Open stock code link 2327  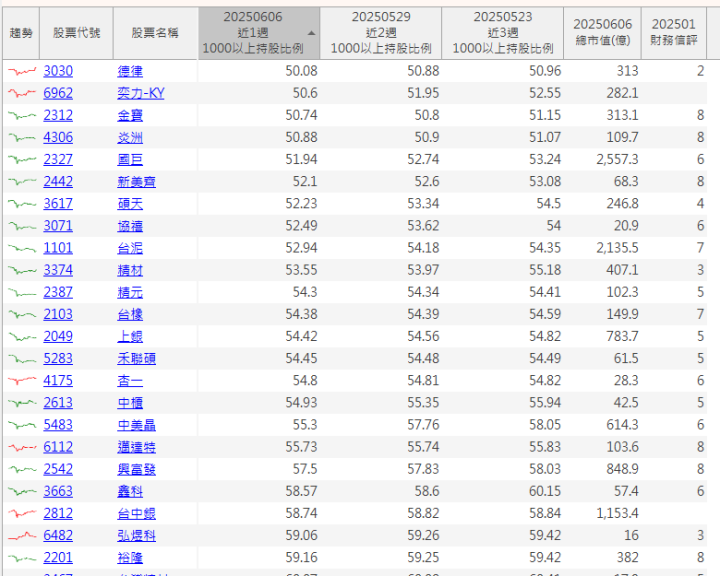pos(58,159)
